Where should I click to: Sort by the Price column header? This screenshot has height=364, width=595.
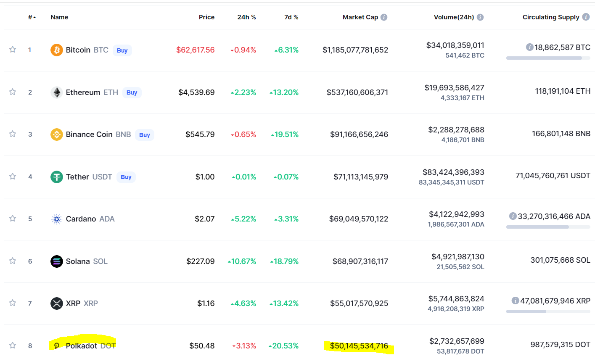tap(206, 17)
